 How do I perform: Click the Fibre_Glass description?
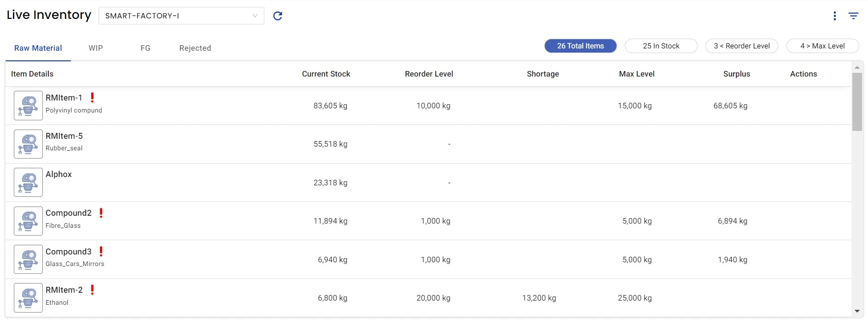[x=63, y=225]
